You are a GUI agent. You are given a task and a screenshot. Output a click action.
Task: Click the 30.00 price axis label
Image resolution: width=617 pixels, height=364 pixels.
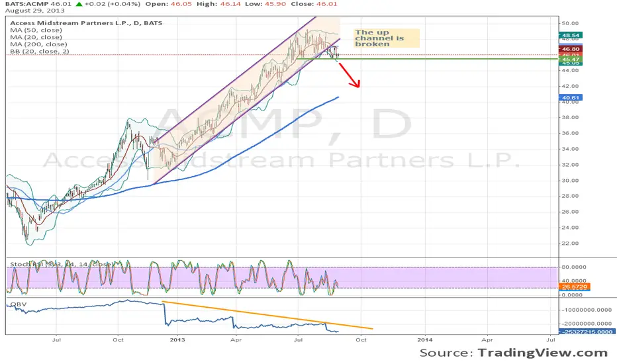tap(570, 180)
